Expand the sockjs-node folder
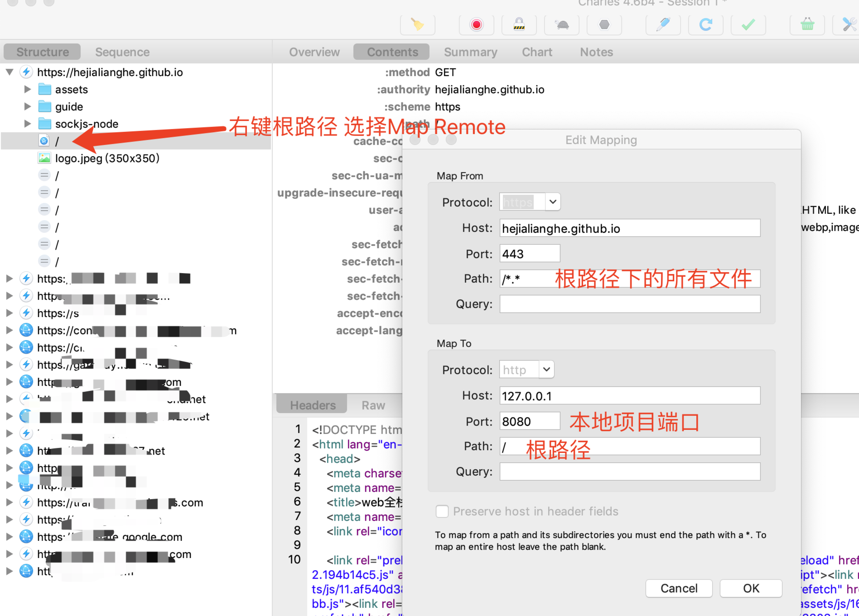 (27, 124)
